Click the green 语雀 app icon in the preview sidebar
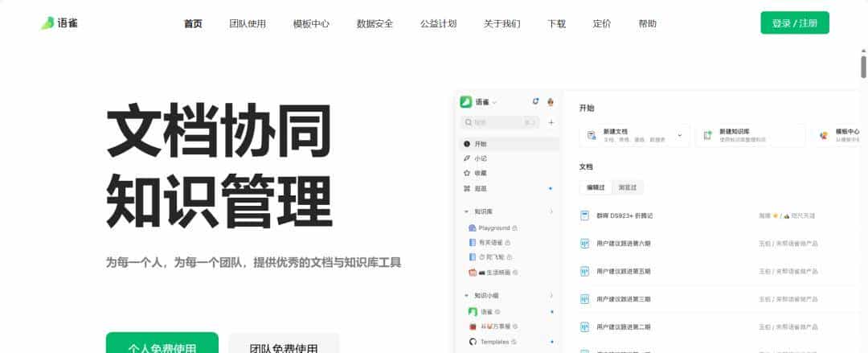868x353 pixels. (466, 101)
